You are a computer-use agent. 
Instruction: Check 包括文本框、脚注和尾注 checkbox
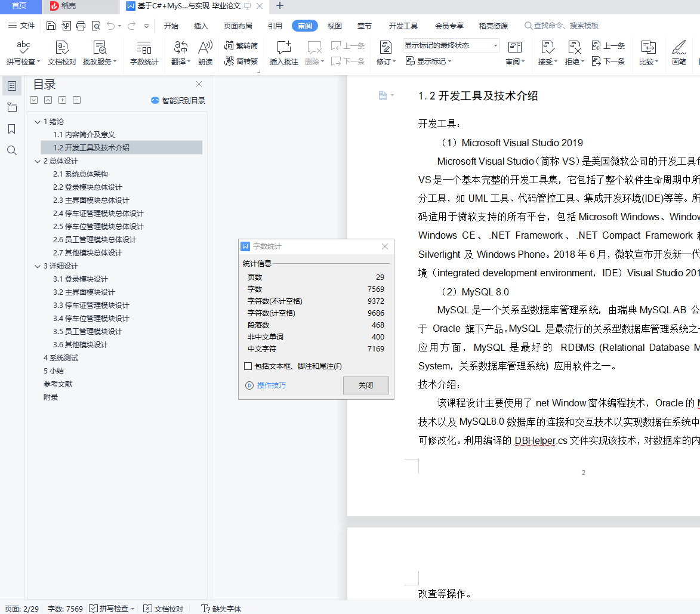[x=248, y=366]
